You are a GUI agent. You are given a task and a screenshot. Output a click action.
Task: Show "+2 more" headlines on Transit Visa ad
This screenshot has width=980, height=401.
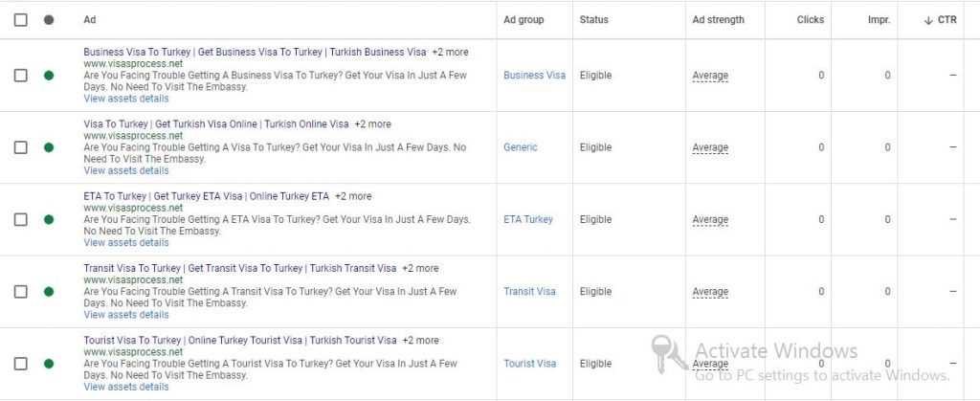(420, 268)
